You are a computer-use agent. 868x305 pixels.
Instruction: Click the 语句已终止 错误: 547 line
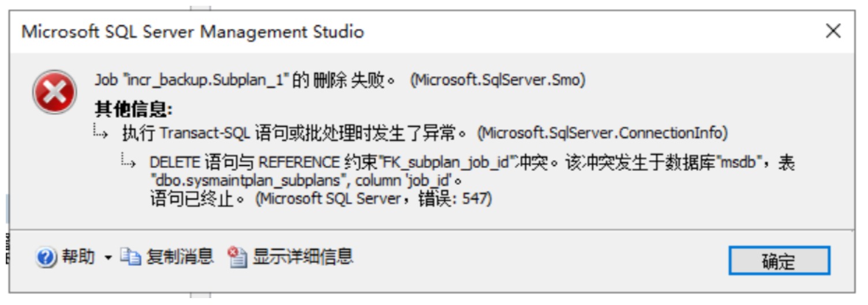320,200
